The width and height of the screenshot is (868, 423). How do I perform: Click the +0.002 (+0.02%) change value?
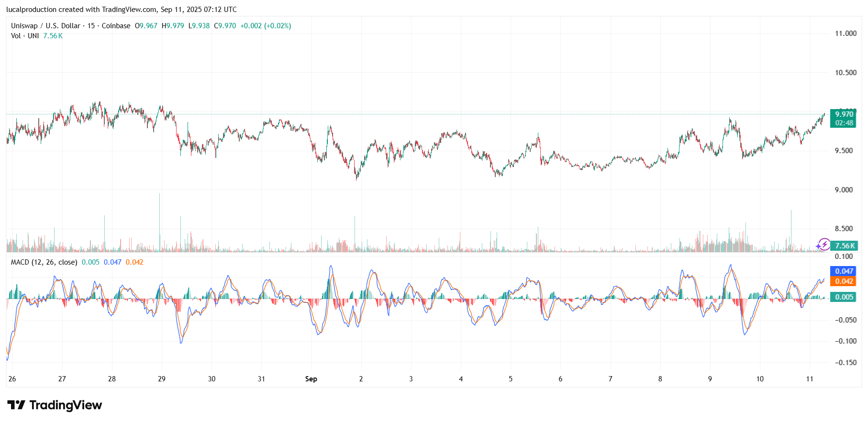[x=266, y=26]
